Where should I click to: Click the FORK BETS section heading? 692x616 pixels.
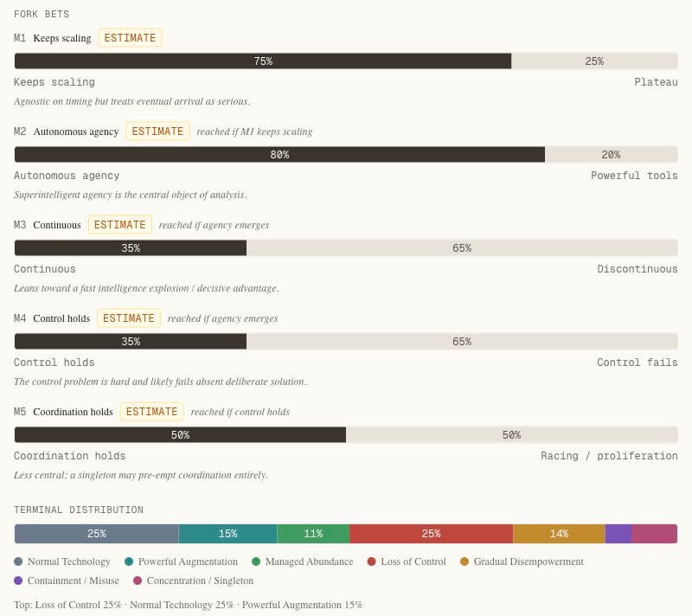pyautogui.click(x=42, y=14)
